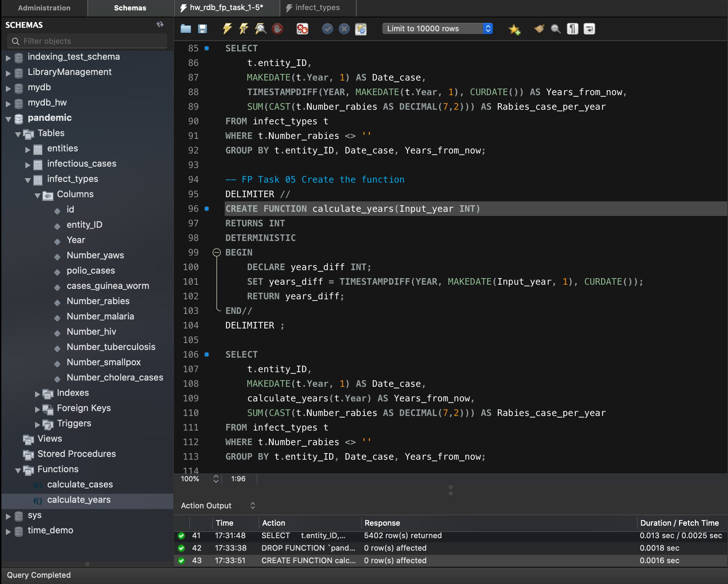Click the Beautify query broom icon
The image size is (728, 584).
click(x=539, y=29)
